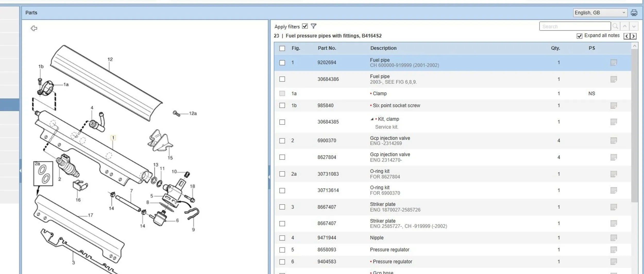Open note icon for part 8627804
The width and height of the screenshot is (644, 274).
[x=614, y=157]
